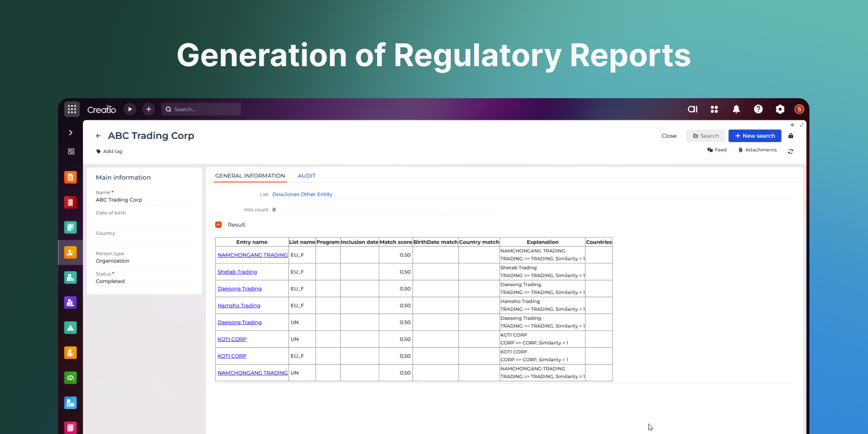868x434 pixels.
Task: Click the refresh icon near Attachments
Action: coord(790,151)
